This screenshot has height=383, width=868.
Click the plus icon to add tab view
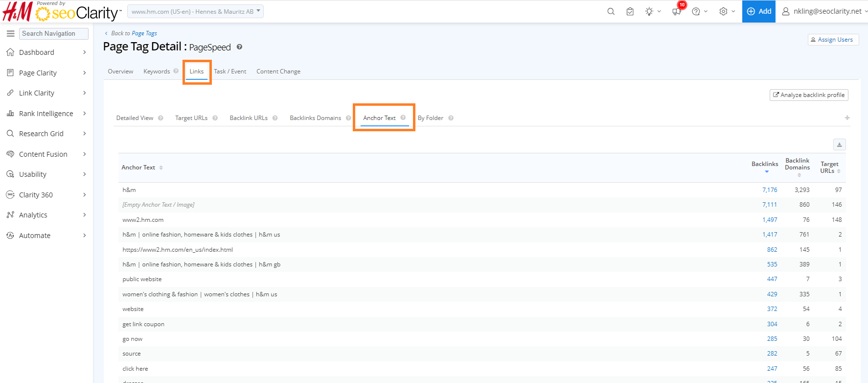coord(847,118)
